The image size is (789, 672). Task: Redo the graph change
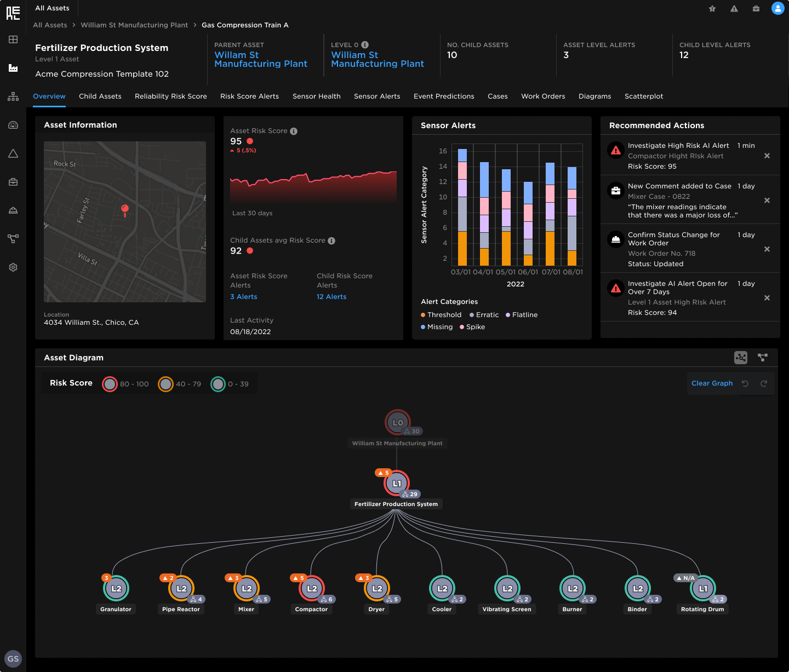[x=764, y=383]
